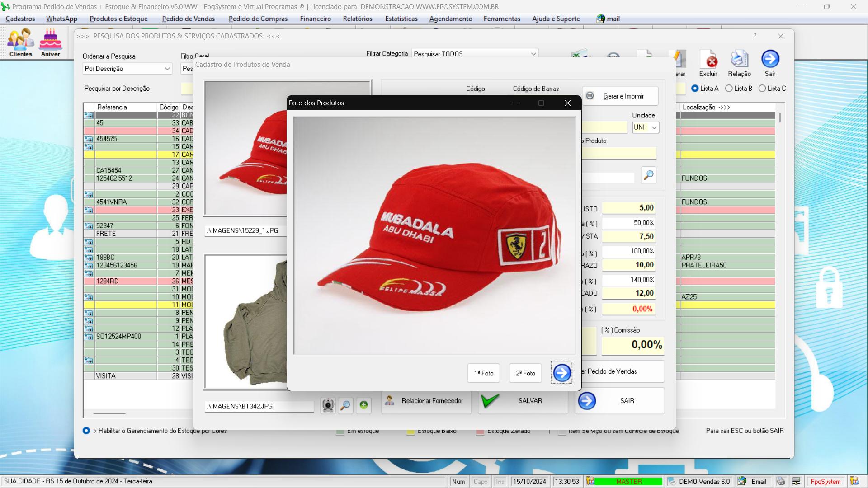This screenshot has width=868, height=488.
Task: Open the Ordenar a Pesquisa dropdown
Action: point(127,69)
